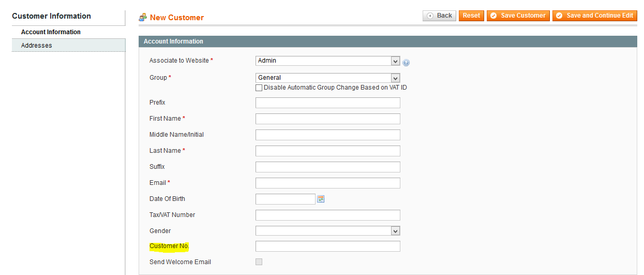Click the Customer No. input field
644x275 pixels.
(x=328, y=247)
